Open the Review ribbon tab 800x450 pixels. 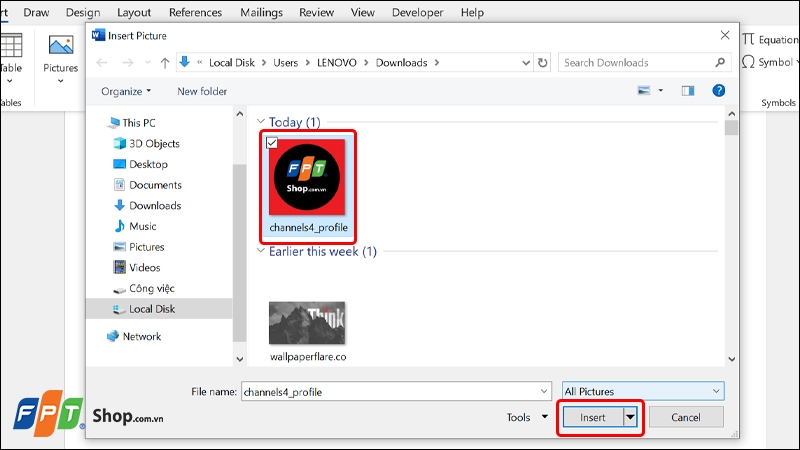(316, 12)
